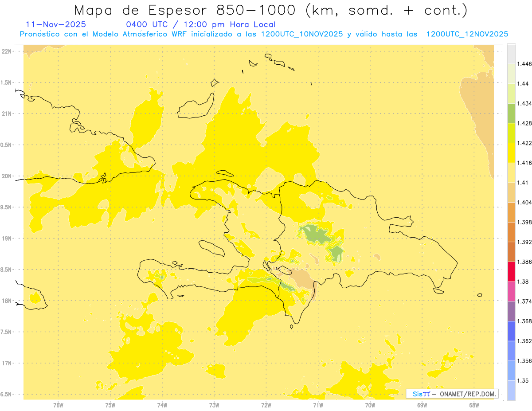Choose the orange swatch between 1.398 and 1.404
Image resolution: width=532 pixels, height=411 pixels.
point(511,212)
